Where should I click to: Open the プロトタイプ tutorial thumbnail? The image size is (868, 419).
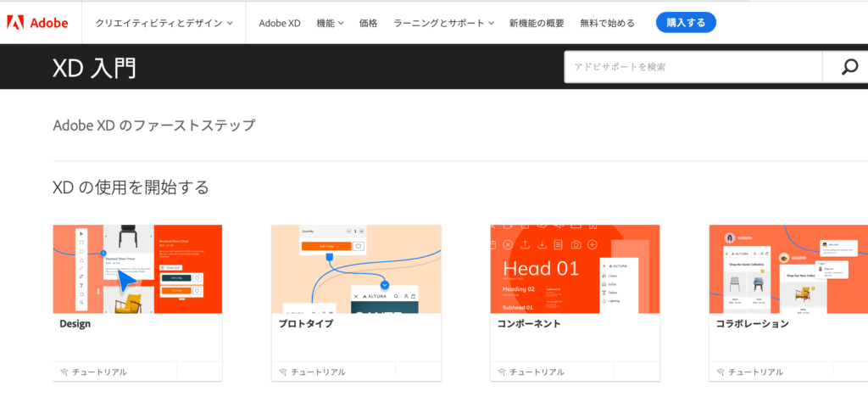tap(356, 269)
